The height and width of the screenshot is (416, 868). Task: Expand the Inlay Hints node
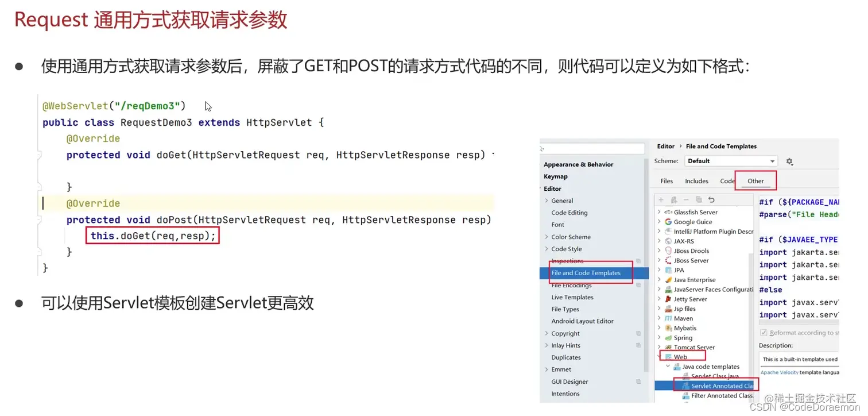[x=547, y=345]
